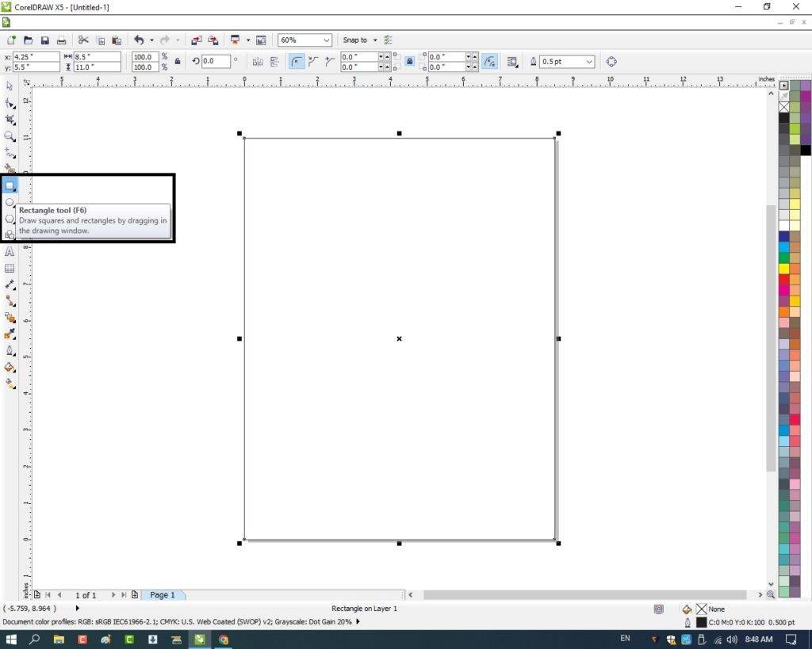Save the document with the floppy icon
The width and height of the screenshot is (812, 649).
pos(45,40)
